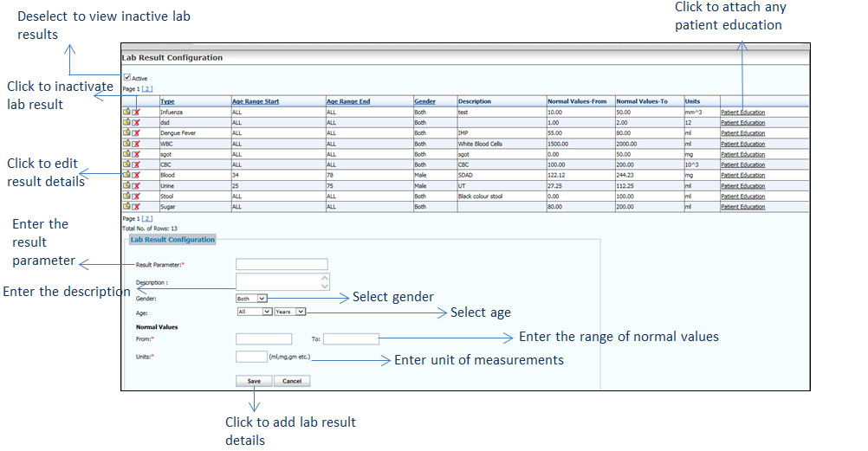Image resolution: width=868 pixels, height=451 pixels.
Task: Uncheck the Active checkbox
Action: click(127, 77)
